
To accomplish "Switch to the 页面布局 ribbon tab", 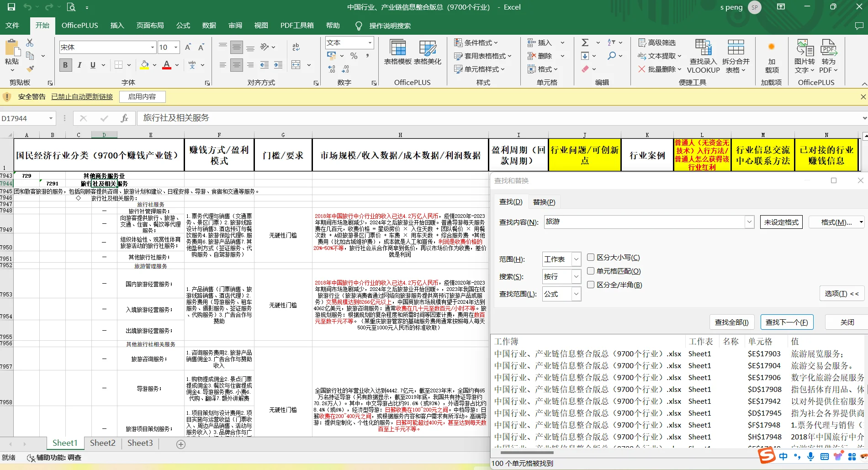I will (150, 26).
